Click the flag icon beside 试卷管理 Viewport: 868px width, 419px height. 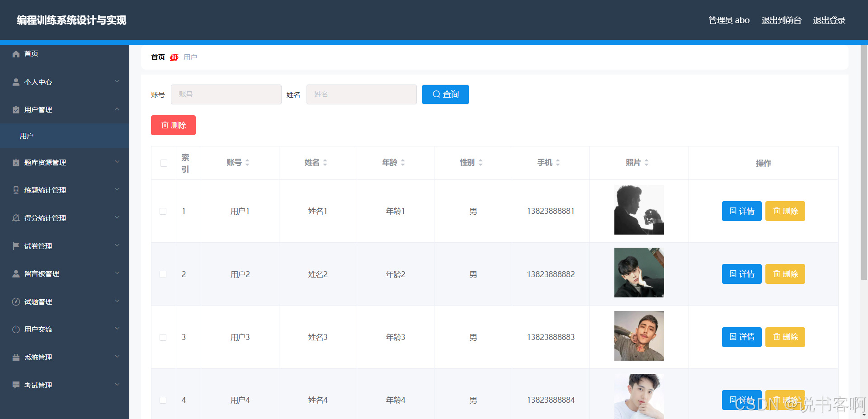[16, 246]
